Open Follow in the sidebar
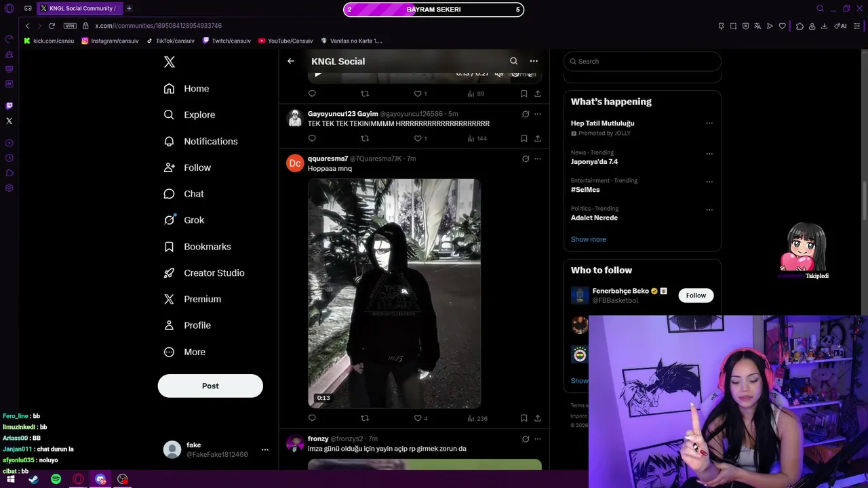Viewport: 868px width, 488px height. tap(187, 168)
